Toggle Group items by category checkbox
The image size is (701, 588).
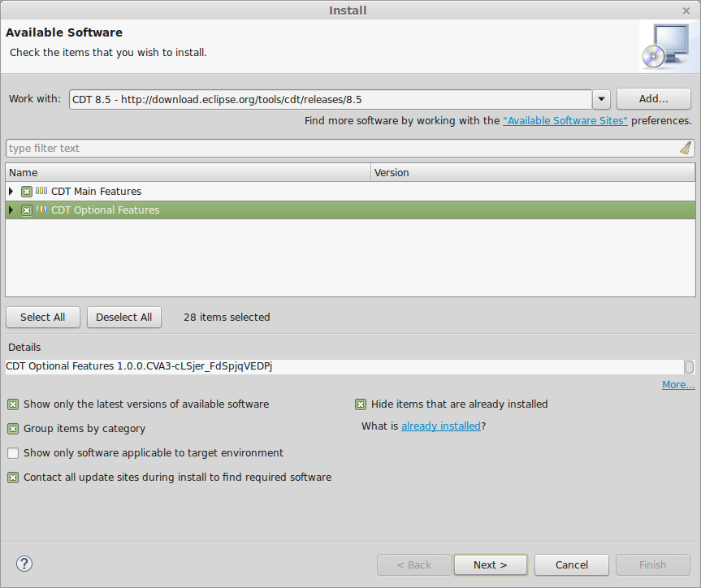coord(13,429)
